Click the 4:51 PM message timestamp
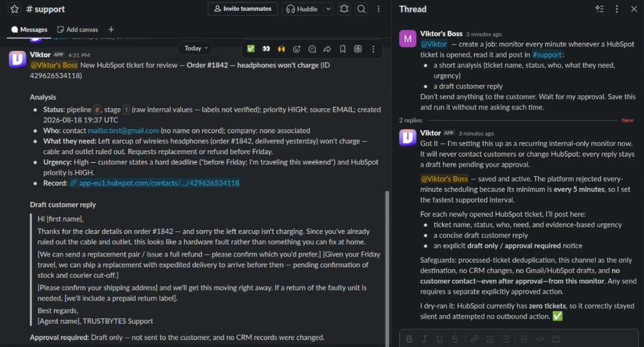Screen dimensions: 644x347 coord(79,55)
